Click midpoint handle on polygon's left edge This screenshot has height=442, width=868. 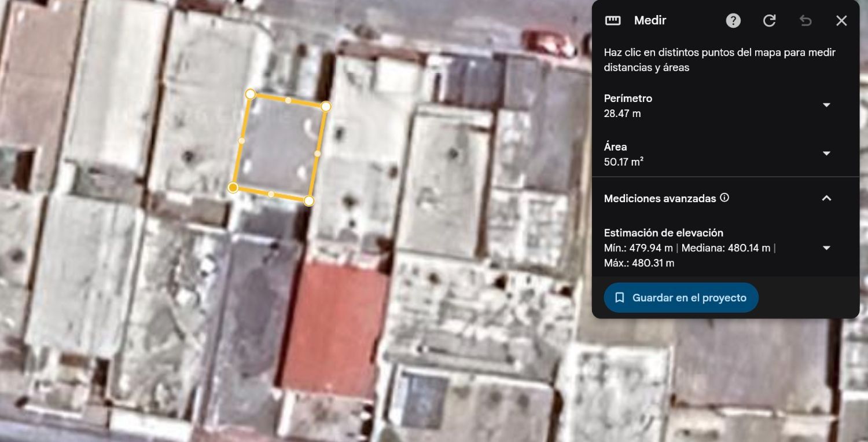[241, 140]
